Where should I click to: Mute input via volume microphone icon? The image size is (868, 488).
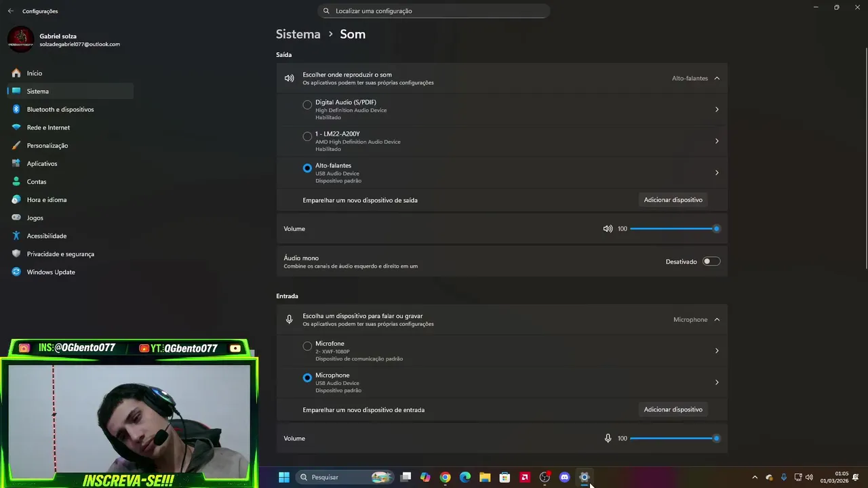pos(608,439)
